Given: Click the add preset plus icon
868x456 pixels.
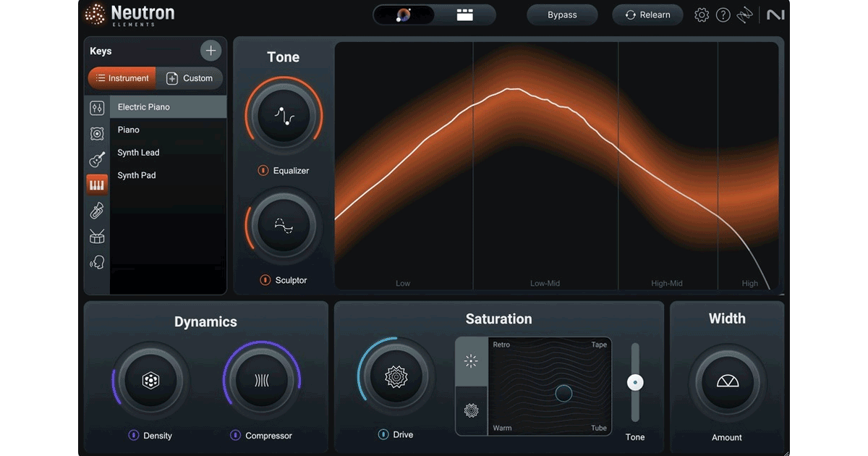Looking at the screenshot, I should [210, 51].
